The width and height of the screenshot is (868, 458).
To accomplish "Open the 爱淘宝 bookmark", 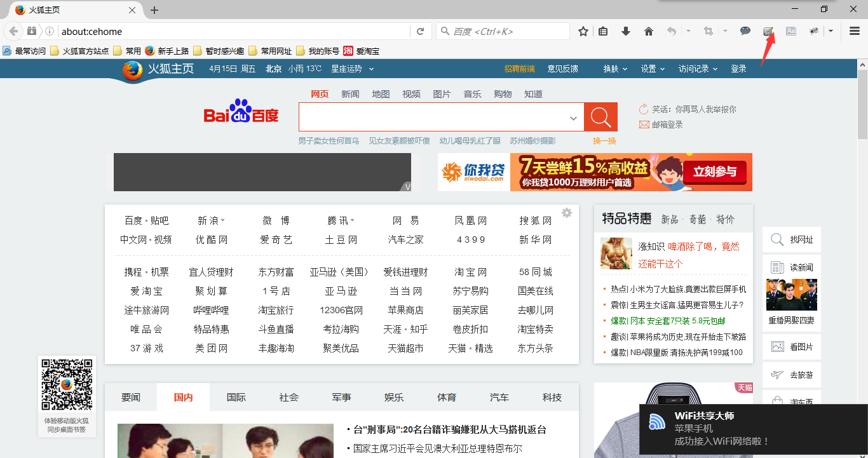I will point(361,51).
